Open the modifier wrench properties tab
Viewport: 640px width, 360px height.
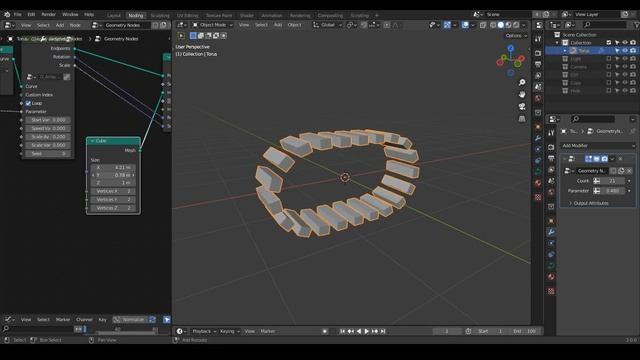tap(551, 232)
